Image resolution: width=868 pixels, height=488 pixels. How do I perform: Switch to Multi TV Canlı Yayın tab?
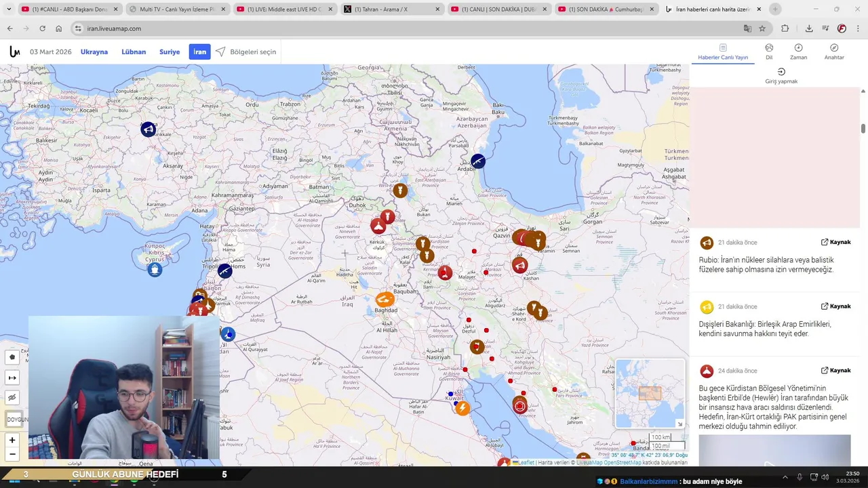(x=178, y=9)
